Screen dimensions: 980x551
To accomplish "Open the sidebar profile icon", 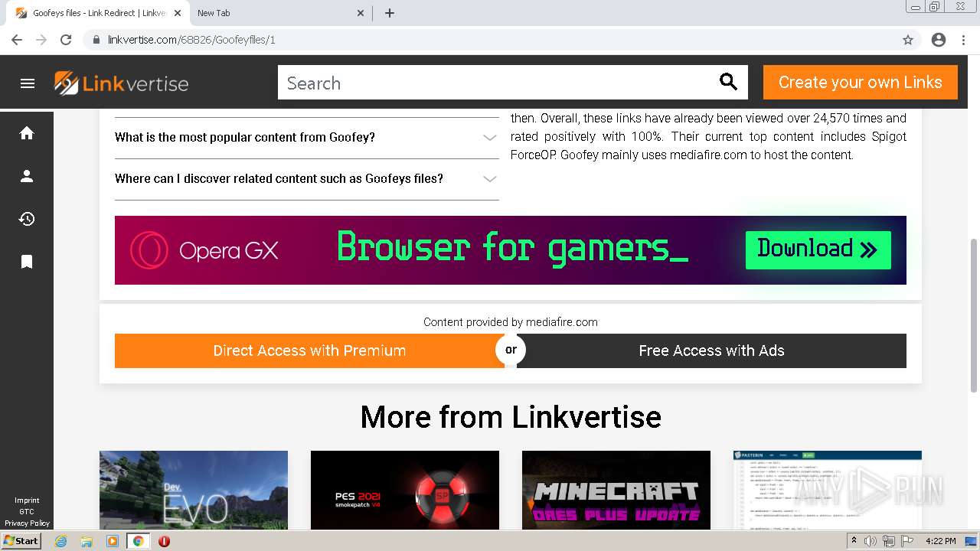I will (27, 176).
